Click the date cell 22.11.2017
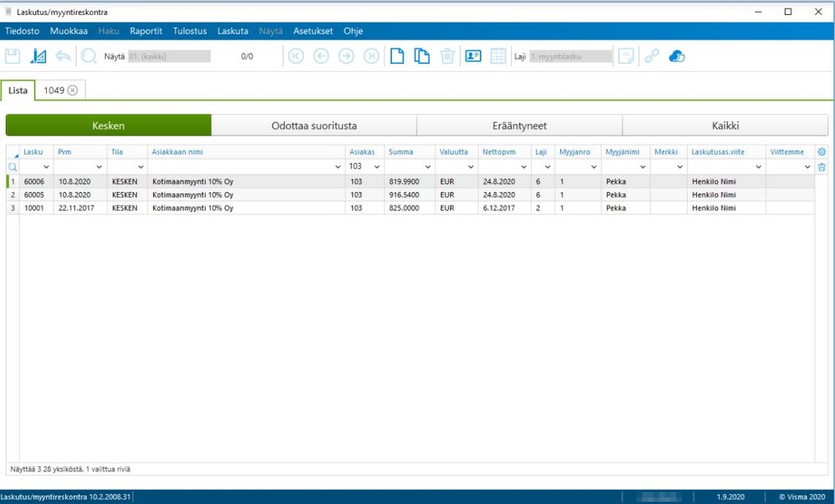The image size is (835, 504). tap(80, 208)
